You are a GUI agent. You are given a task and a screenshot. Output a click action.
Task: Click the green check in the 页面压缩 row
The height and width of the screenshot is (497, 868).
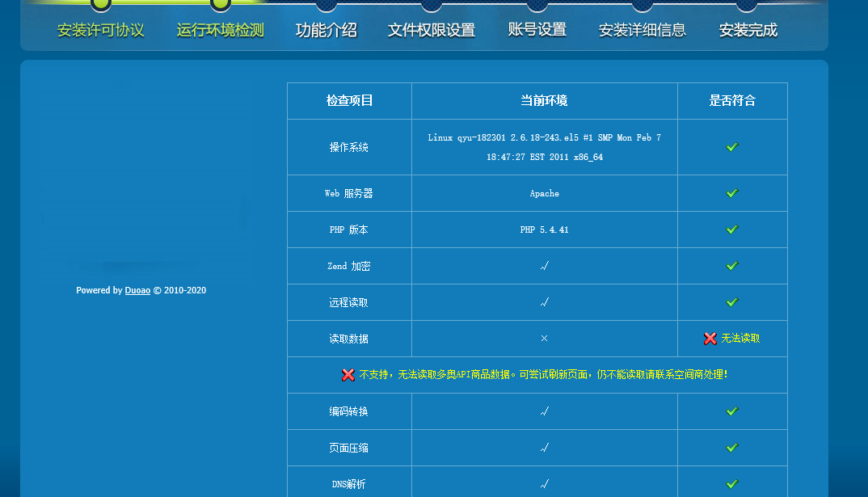pyautogui.click(x=731, y=448)
